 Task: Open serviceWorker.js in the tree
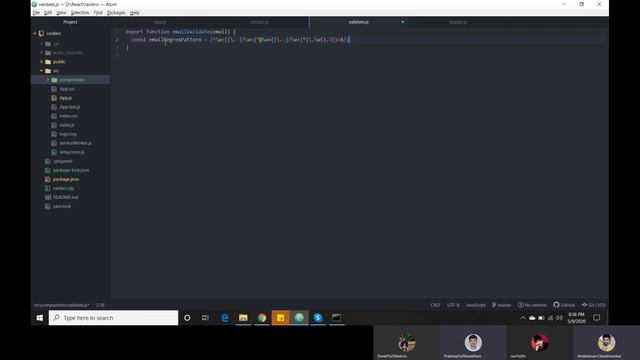tap(76, 143)
